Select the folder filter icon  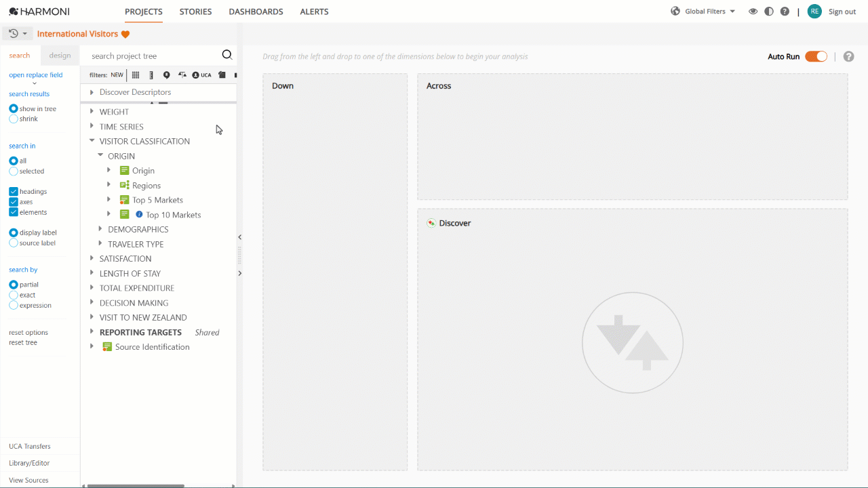tap(222, 75)
